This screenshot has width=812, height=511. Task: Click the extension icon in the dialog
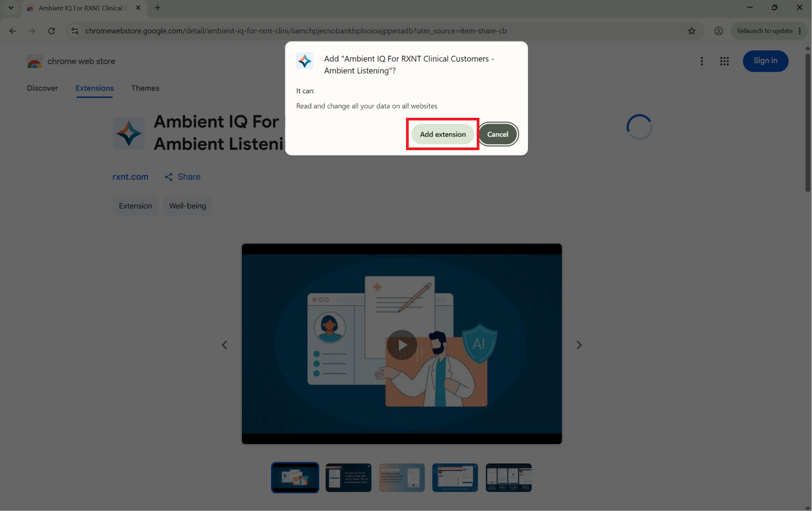coord(304,61)
